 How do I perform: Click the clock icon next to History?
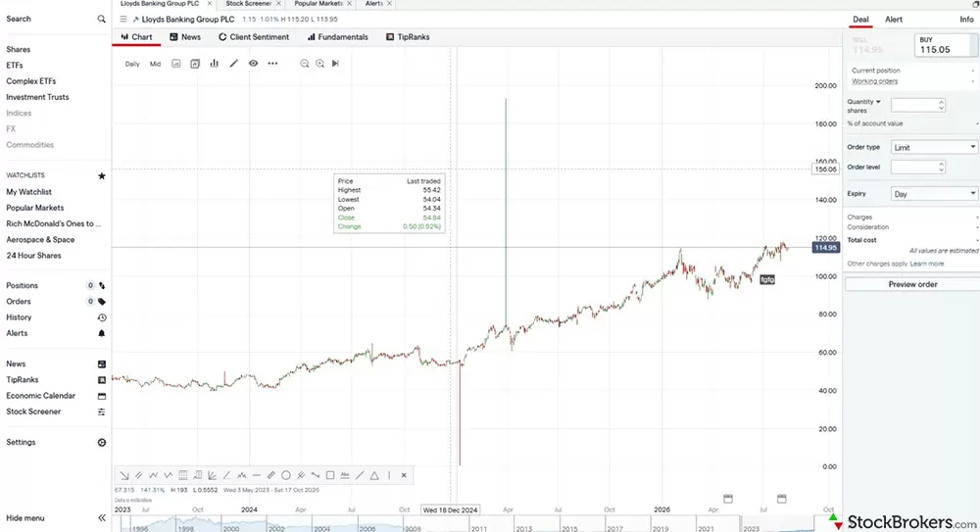[101, 317]
